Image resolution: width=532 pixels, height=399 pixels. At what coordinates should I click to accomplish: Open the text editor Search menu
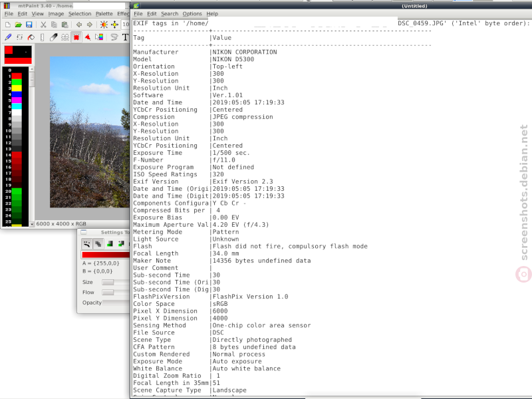170,14
